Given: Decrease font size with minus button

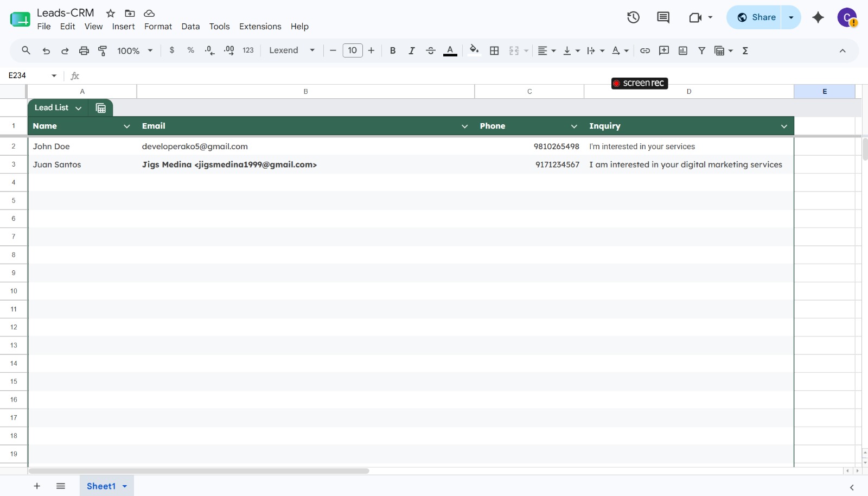Looking at the screenshot, I should click(333, 50).
